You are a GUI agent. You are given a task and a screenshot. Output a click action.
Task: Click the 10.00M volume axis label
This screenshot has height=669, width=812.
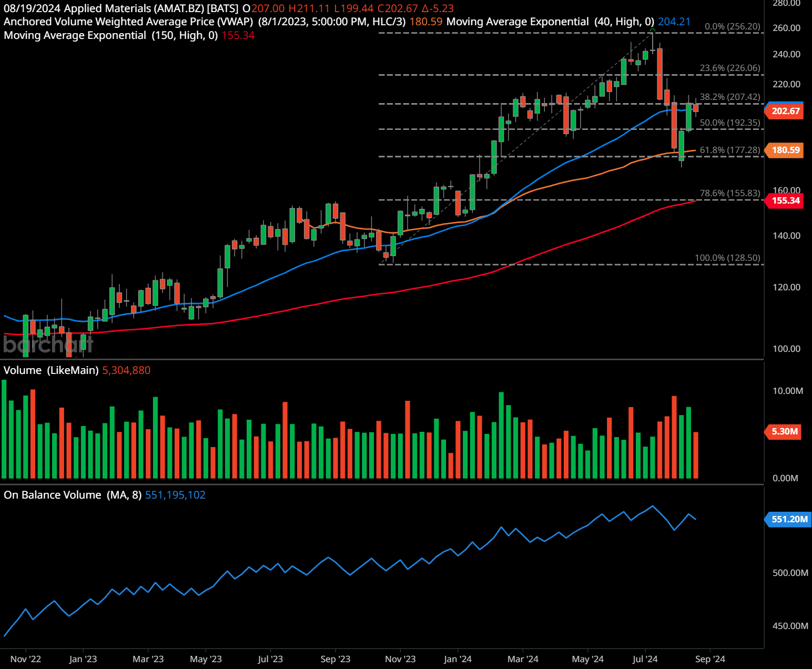788,391
